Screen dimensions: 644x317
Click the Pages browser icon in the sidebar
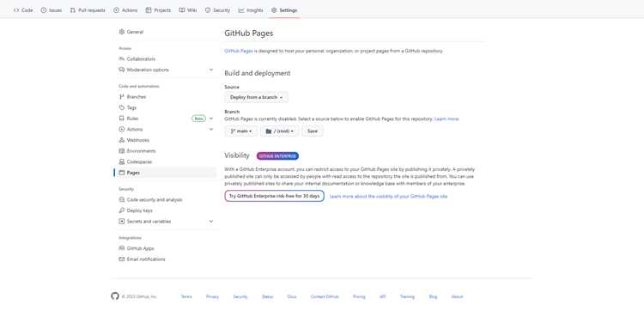[122, 173]
